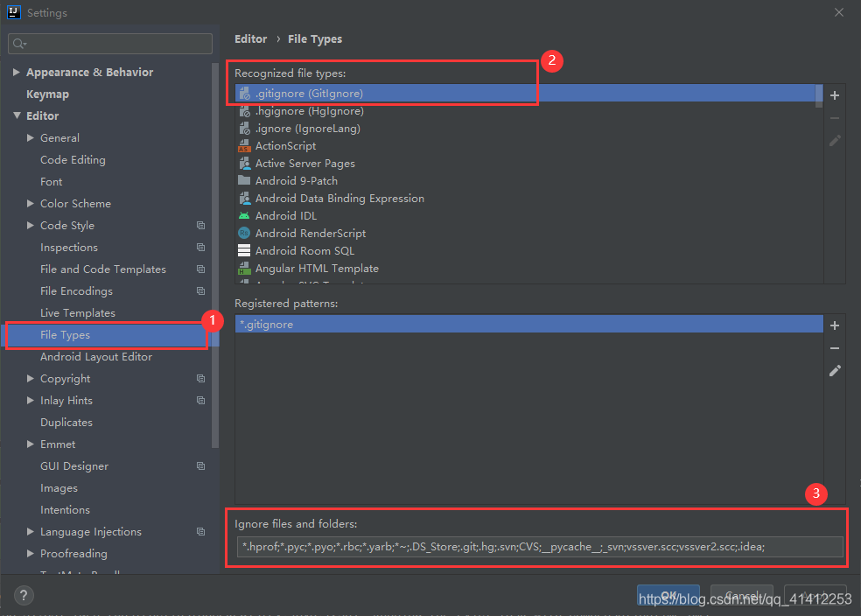Click project-level icon next to Language Injections
Image resolution: width=861 pixels, height=616 pixels.
201,531
